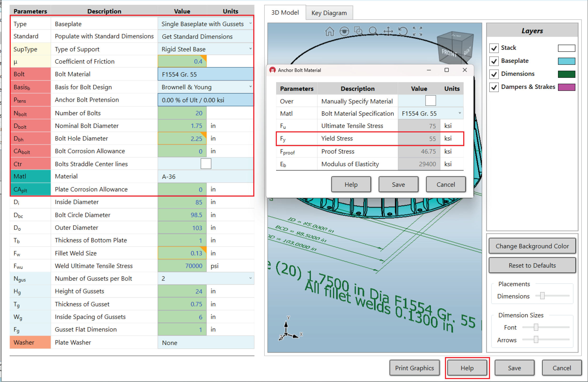Select the 3D Model tab
Viewport: 588px width, 382px height.
point(285,13)
